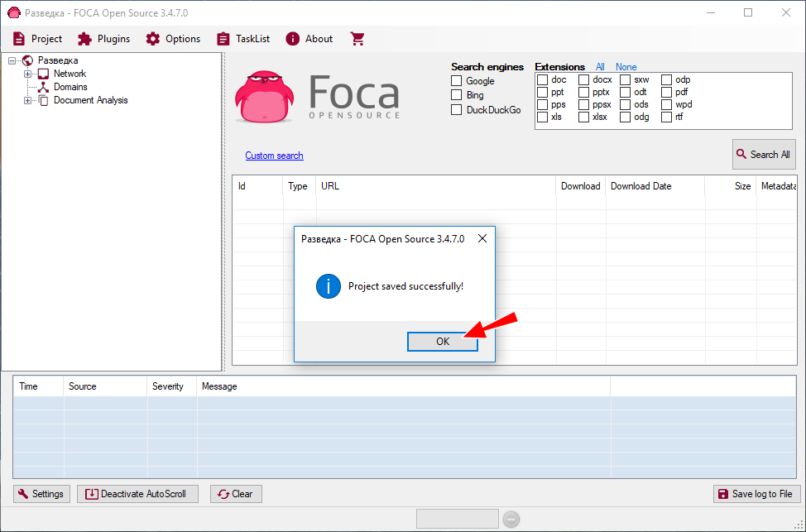Viewport: 806px width, 532px height.
Task: Check the rtf extension checkbox
Action: 667,117
